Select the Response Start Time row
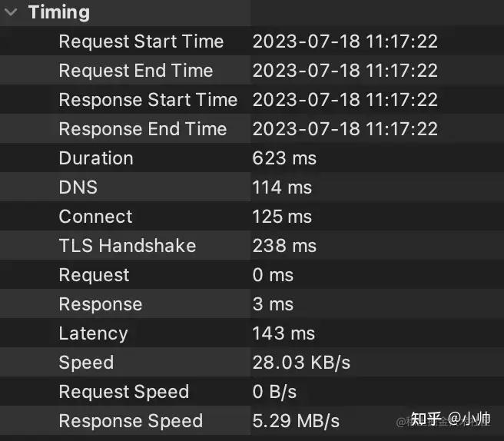The width and height of the screenshot is (504, 441). pos(148,100)
